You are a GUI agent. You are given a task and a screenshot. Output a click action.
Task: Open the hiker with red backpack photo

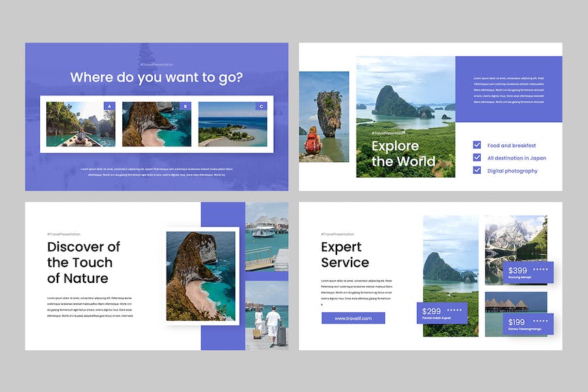click(x=324, y=116)
